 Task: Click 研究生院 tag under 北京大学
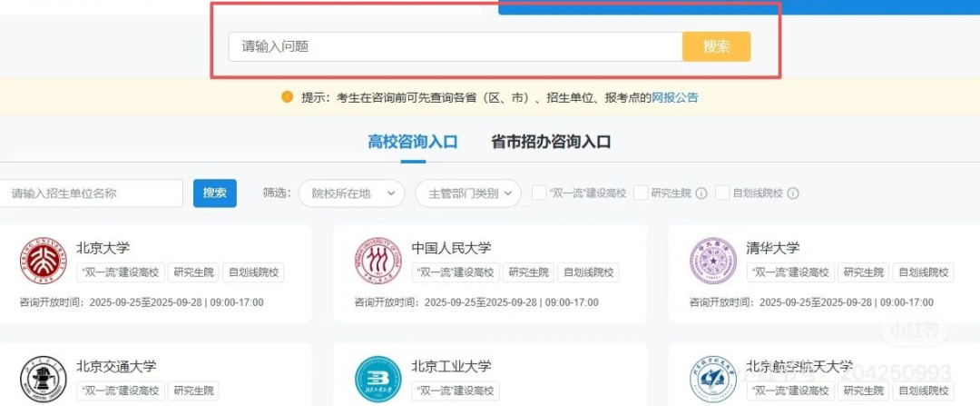(x=194, y=272)
